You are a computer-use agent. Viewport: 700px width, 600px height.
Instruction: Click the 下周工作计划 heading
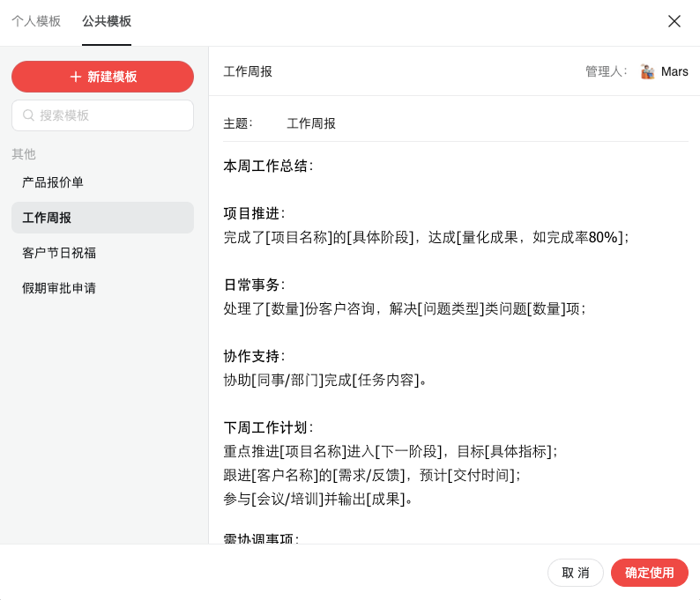(267, 427)
